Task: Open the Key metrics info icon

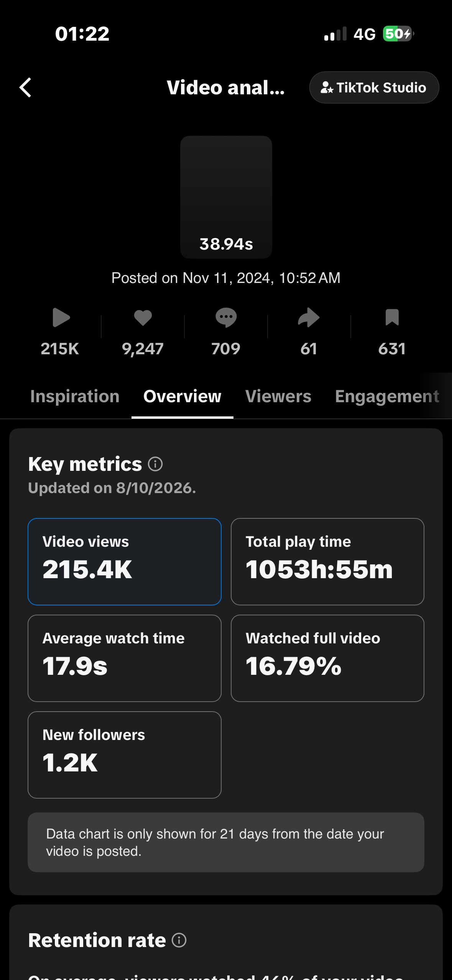Action: [155, 464]
